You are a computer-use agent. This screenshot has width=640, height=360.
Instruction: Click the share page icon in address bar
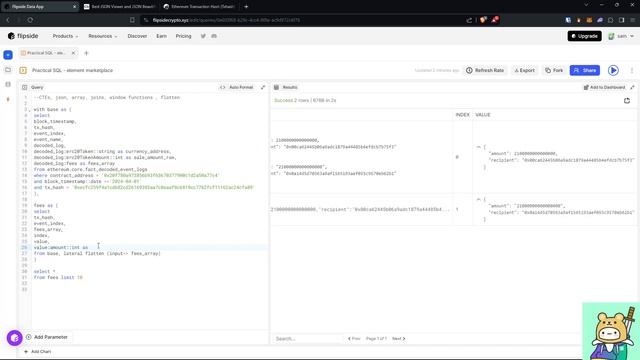(x=469, y=20)
